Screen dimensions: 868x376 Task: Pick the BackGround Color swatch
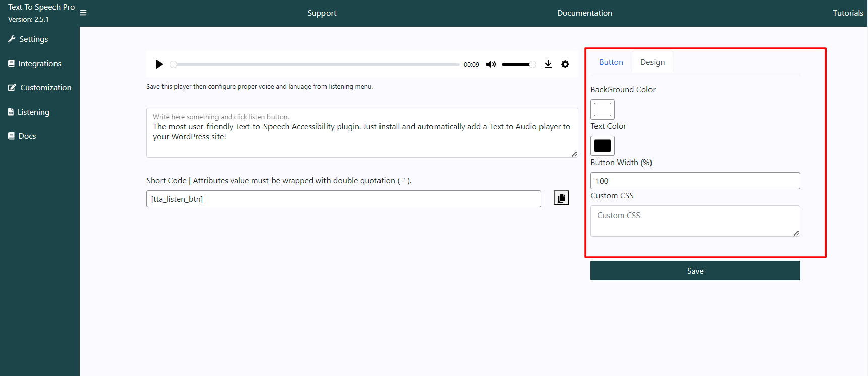coord(603,110)
